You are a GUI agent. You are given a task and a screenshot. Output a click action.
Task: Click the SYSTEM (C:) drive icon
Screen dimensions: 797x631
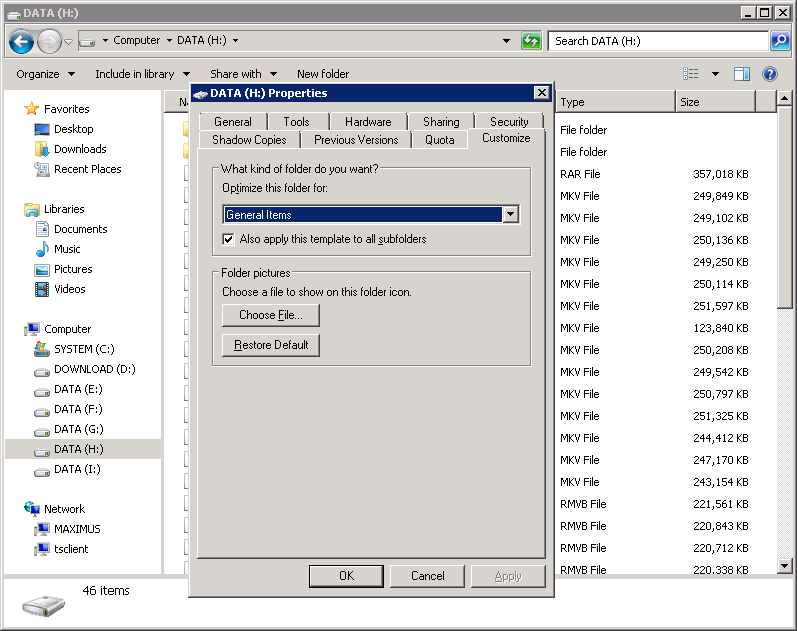[42, 349]
